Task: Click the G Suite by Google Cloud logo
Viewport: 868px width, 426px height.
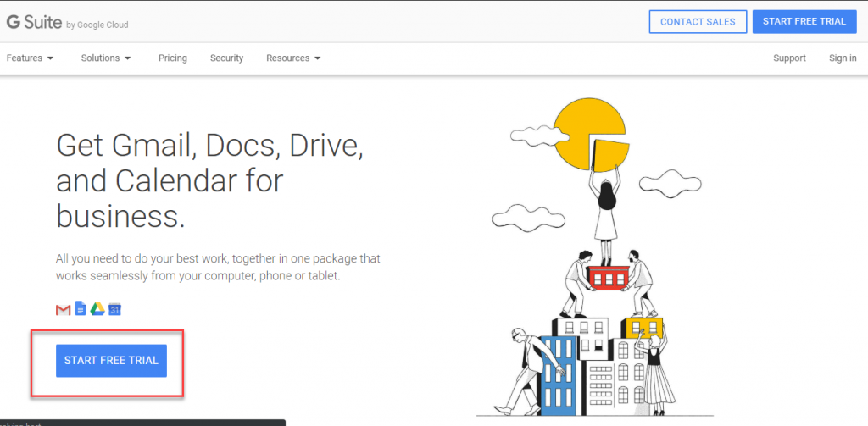Action: click(67, 23)
